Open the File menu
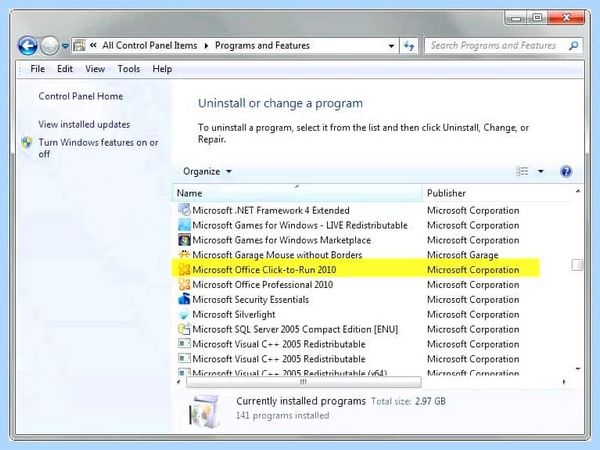600x450 pixels. (x=38, y=69)
